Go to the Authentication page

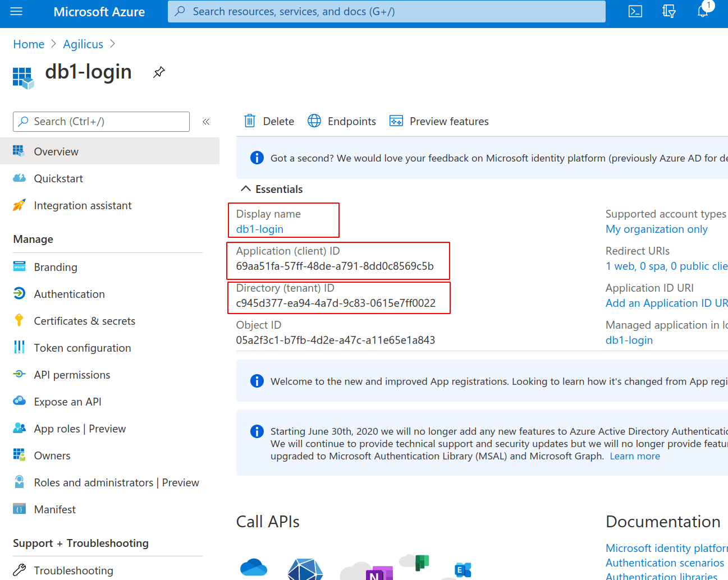[x=69, y=294]
